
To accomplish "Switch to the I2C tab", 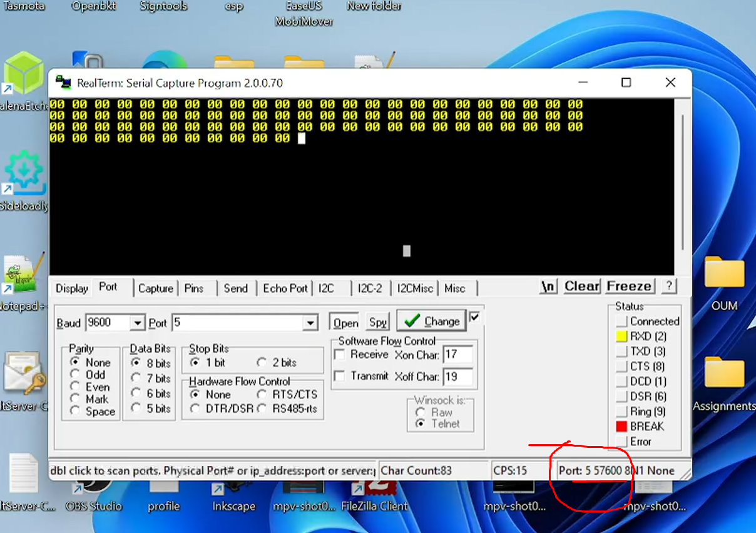I will pos(326,288).
